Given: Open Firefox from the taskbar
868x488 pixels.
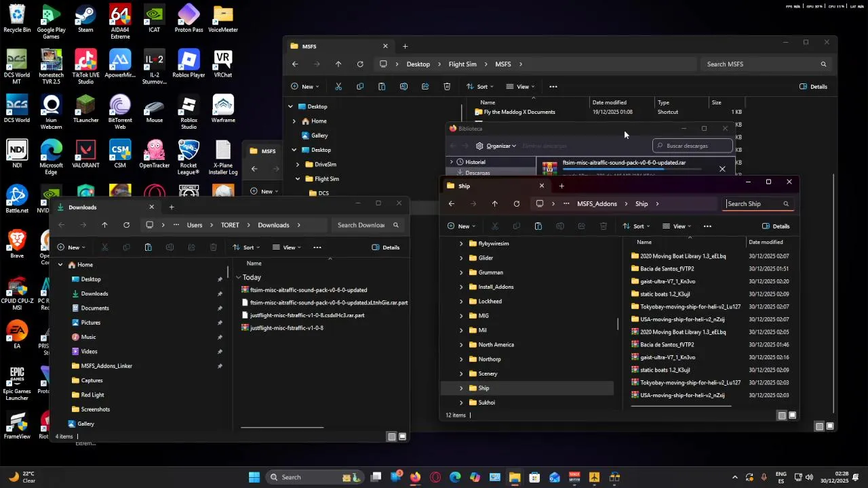Looking at the screenshot, I should coord(415,477).
